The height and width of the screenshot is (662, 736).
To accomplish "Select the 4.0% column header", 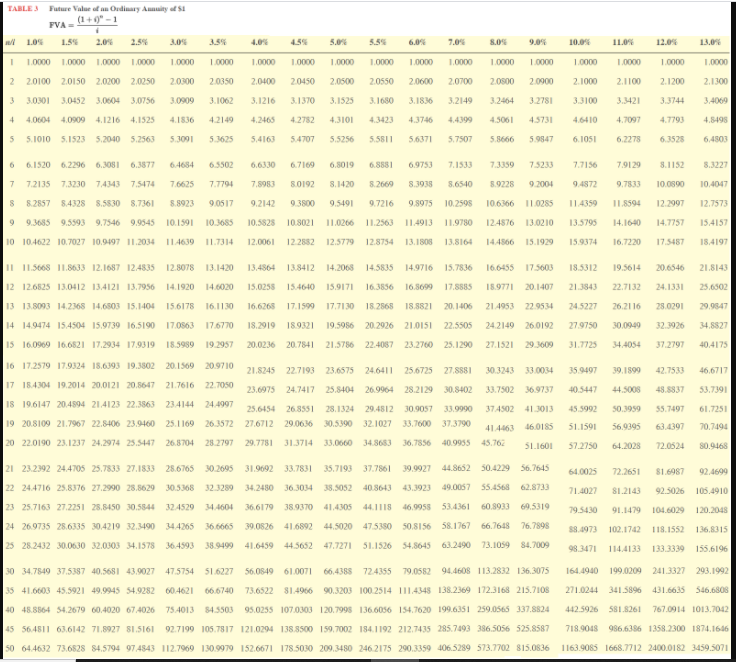I will [260, 42].
